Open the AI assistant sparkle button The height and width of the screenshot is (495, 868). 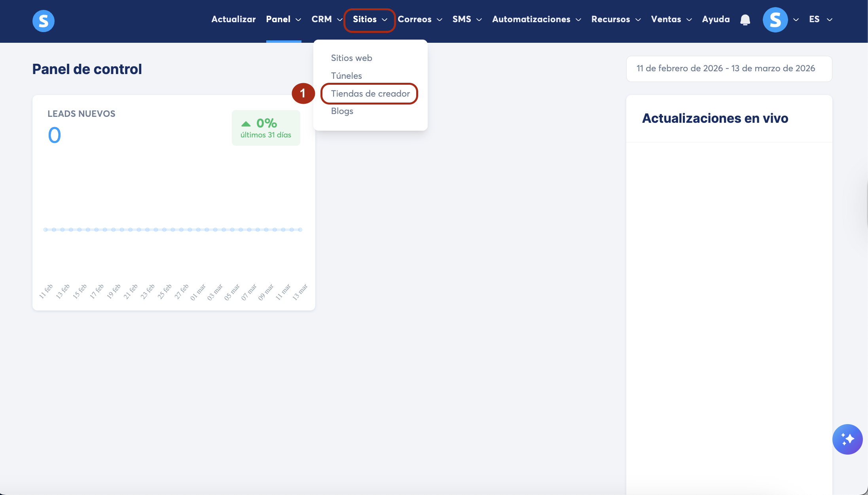pos(847,439)
